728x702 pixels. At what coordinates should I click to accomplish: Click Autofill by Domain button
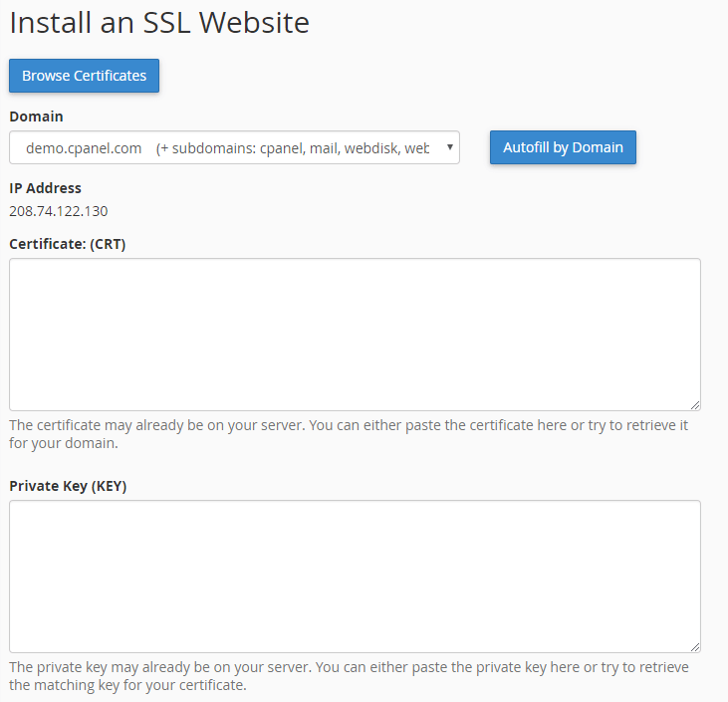tap(563, 147)
